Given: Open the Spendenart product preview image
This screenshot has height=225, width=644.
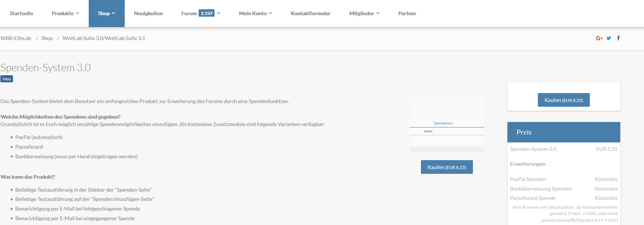Looking at the screenshot, I should 447,125.
